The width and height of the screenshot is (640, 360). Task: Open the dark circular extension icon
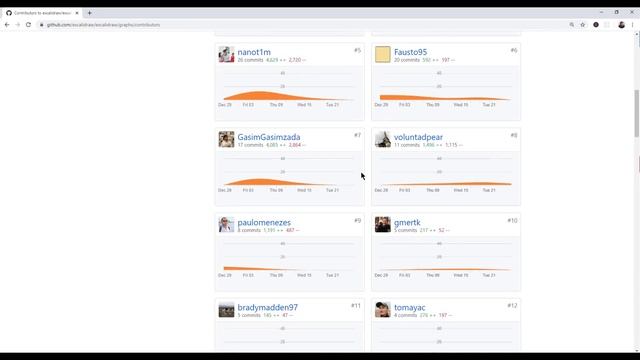(596, 25)
